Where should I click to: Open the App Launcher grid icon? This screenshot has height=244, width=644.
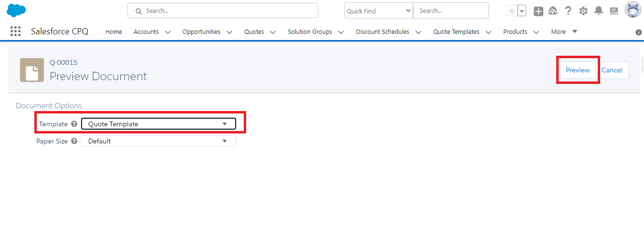15,31
